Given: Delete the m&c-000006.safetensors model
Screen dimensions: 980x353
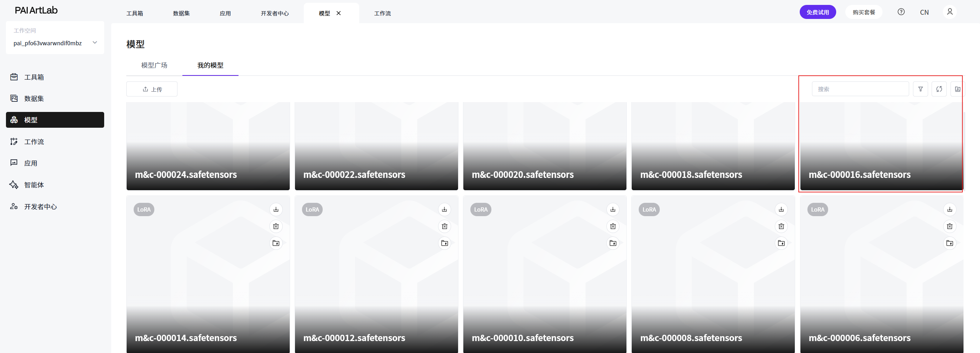Looking at the screenshot, I should tap(950, 226).
